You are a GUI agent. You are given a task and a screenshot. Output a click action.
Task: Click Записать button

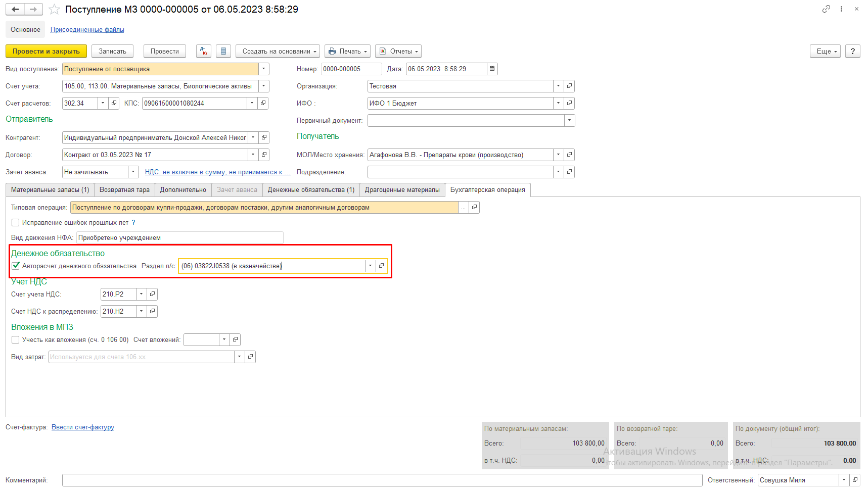pyautogui.click(x=112, y=51)
